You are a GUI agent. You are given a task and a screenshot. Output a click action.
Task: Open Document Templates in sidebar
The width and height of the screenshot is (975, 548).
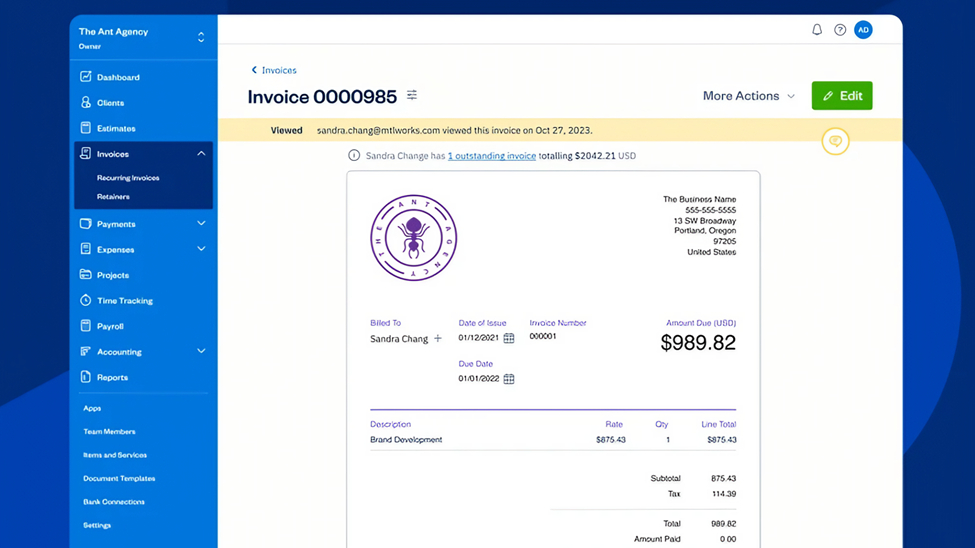coord(119,478)
